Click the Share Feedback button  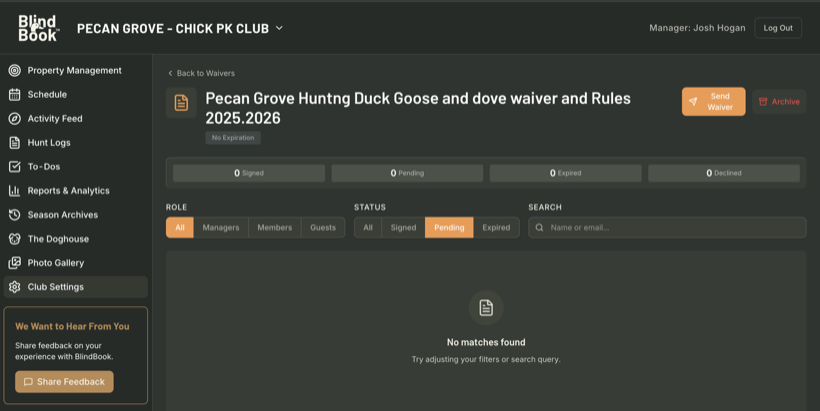pyautogui.click(x=64, y=382)
